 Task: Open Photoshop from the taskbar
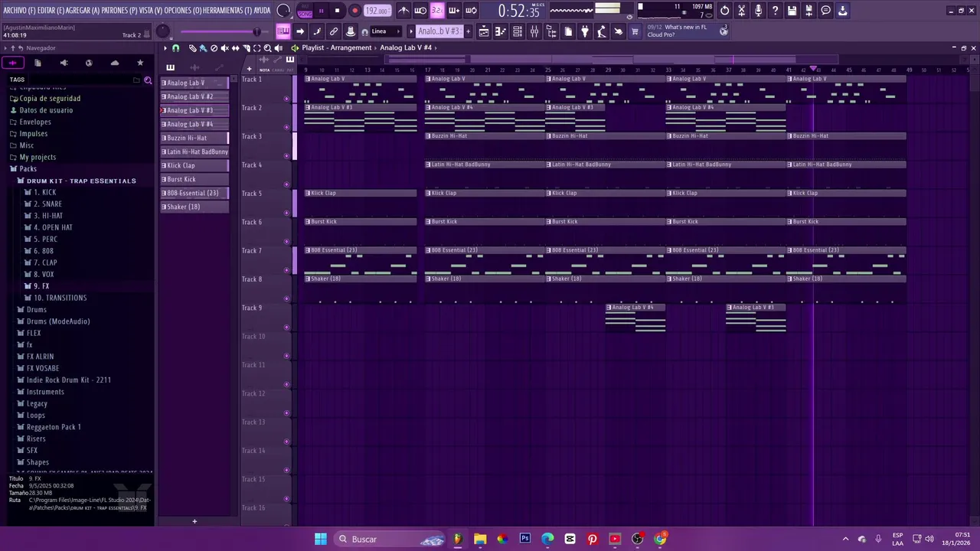pyautogui.click(x=524, y=539)
